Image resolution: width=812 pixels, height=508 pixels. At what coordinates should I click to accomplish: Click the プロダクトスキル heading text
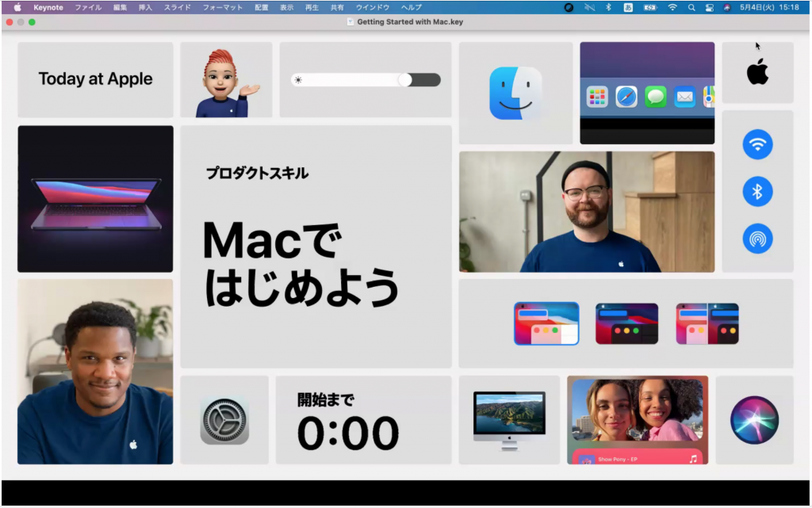258,174
